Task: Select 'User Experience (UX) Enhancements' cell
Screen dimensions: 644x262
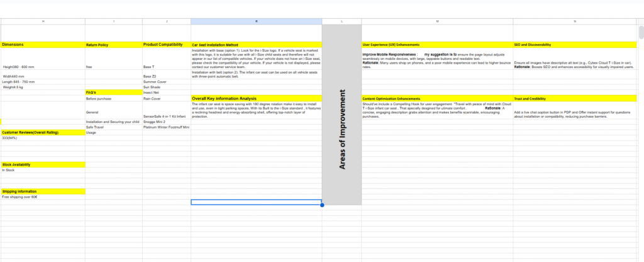Action: [x=437, y=45]
